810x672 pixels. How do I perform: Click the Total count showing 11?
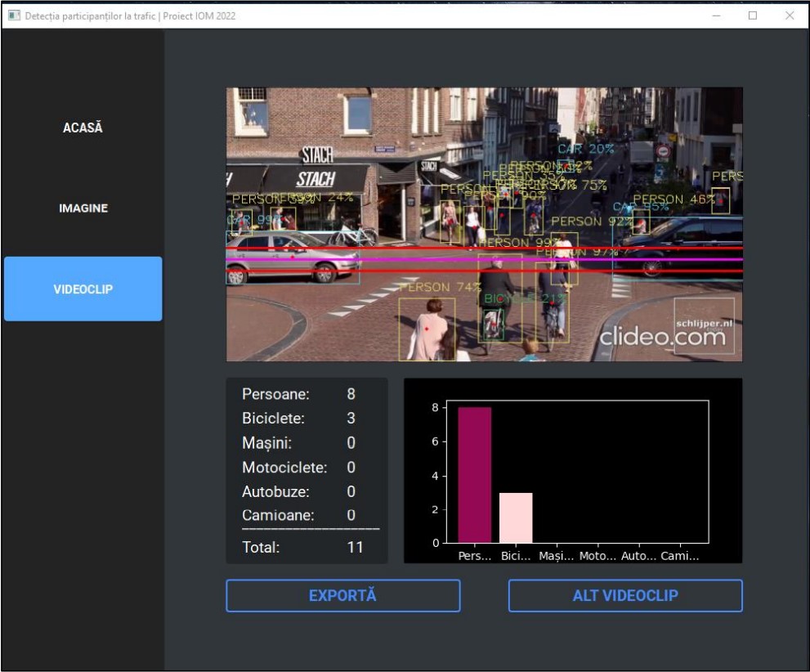pos(355,548)
